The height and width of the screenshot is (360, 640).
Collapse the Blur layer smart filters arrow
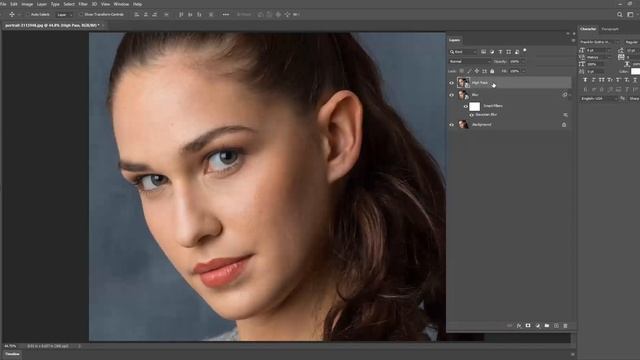tap(570, 95)
